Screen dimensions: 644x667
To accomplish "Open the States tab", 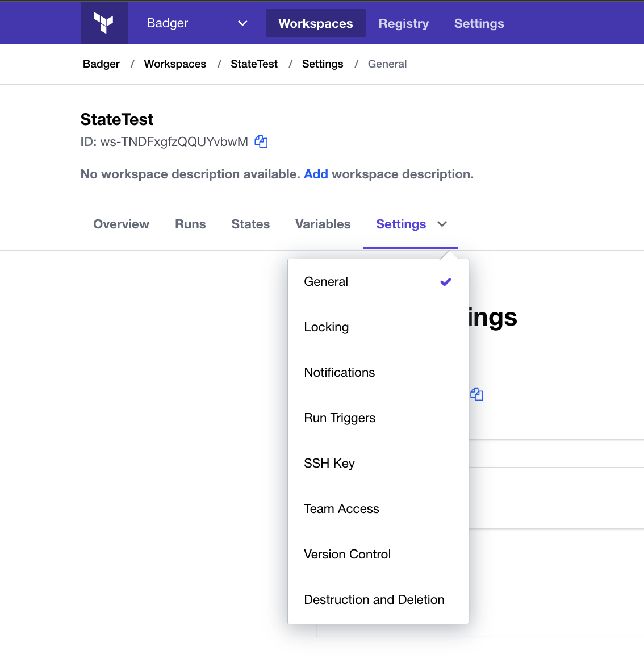I will pos(250,224).
